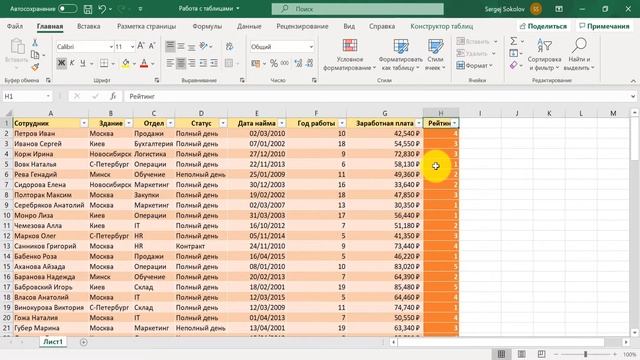Open the Дата найма filter dropdown
This screenshot has height=360, width=640.
pos(282,123)
